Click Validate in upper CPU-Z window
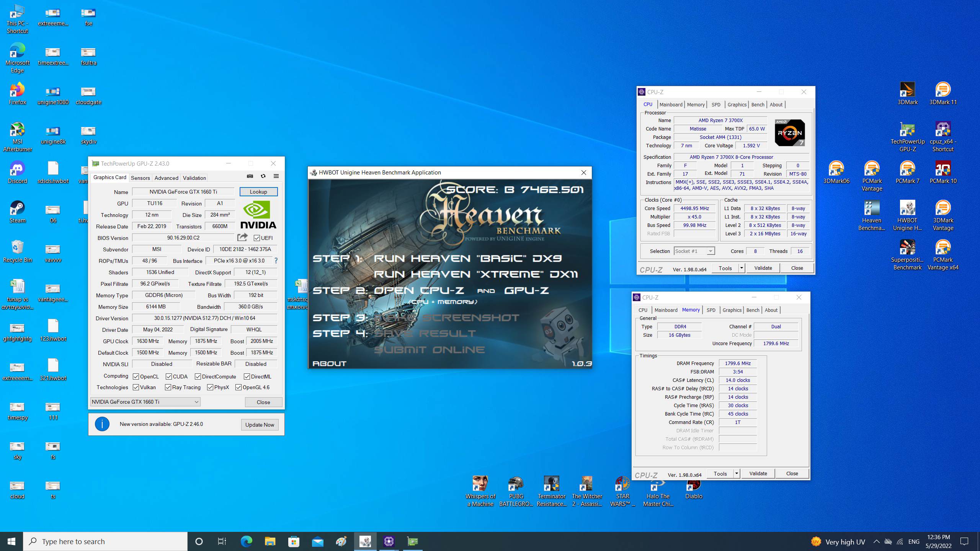The width and height of the screenshot is (980, 551). (x=763, y=268)
